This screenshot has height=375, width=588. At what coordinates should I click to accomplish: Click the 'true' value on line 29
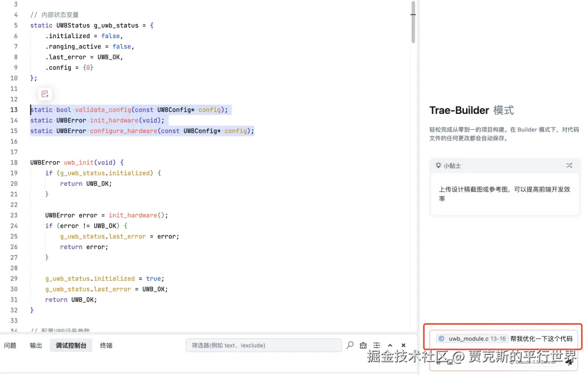tap(154, 279)
